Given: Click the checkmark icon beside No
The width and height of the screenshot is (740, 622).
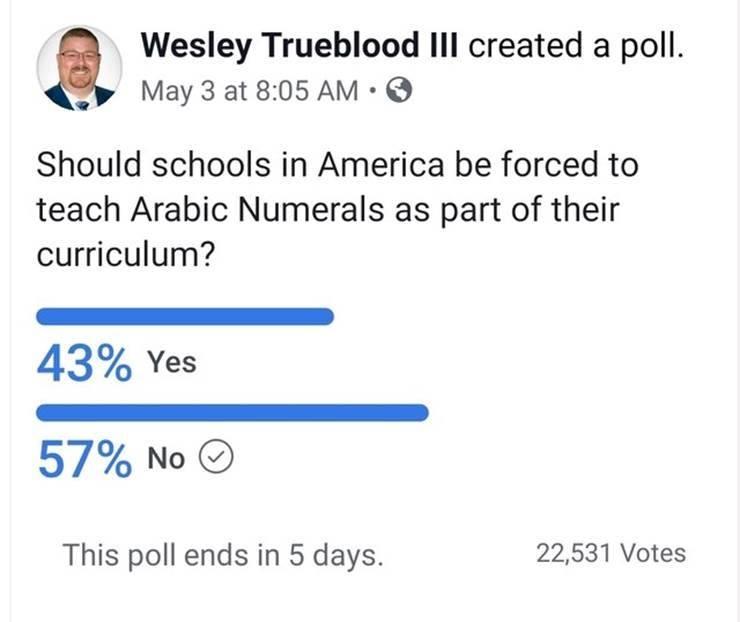Looking at the screenshot, I should [x=216, y=457].
